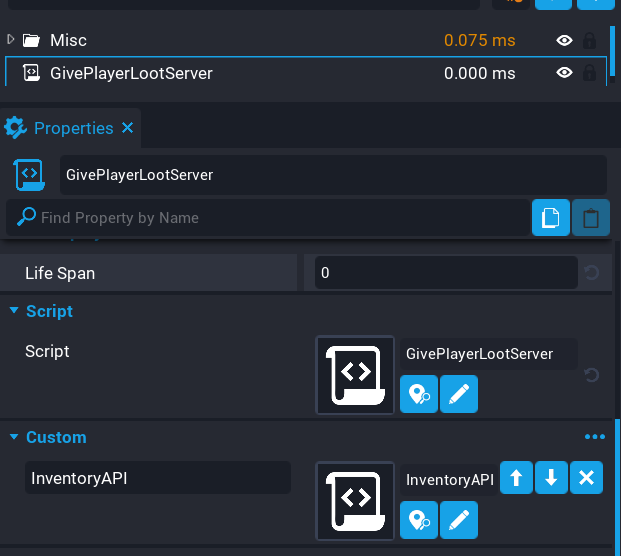Select the Properties panel tab
Screen dimensions: 621x556
coord(72,128)
